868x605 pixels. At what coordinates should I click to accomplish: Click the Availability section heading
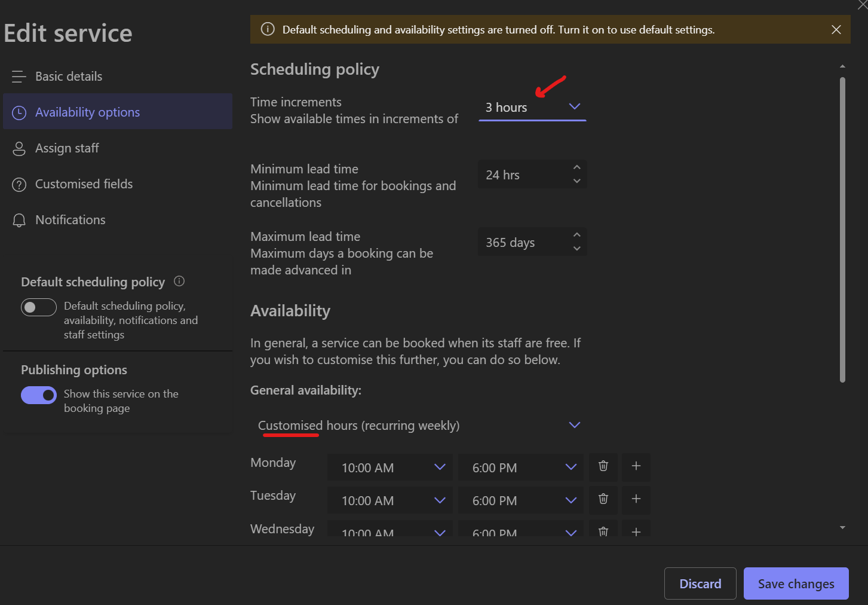[x=290, y=311]
